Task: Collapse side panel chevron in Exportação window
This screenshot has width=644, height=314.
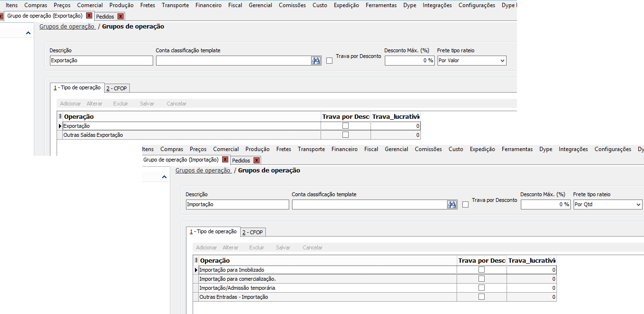Action: pos(28,33)
